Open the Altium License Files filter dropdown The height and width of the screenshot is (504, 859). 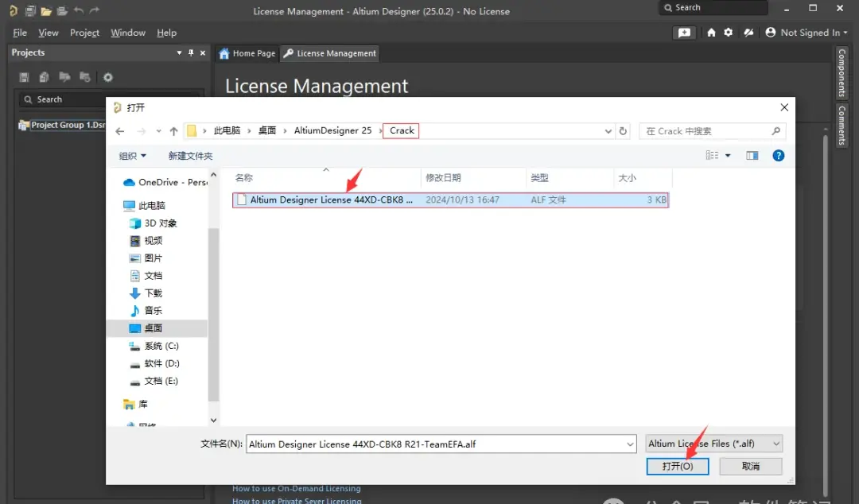click(x=713, y=444)
